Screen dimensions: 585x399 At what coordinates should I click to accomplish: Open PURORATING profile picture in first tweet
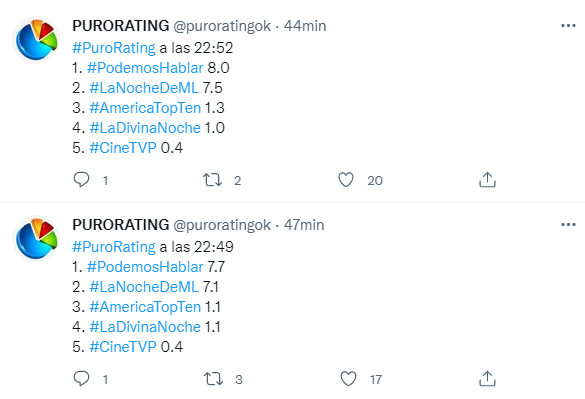[36, 39]
